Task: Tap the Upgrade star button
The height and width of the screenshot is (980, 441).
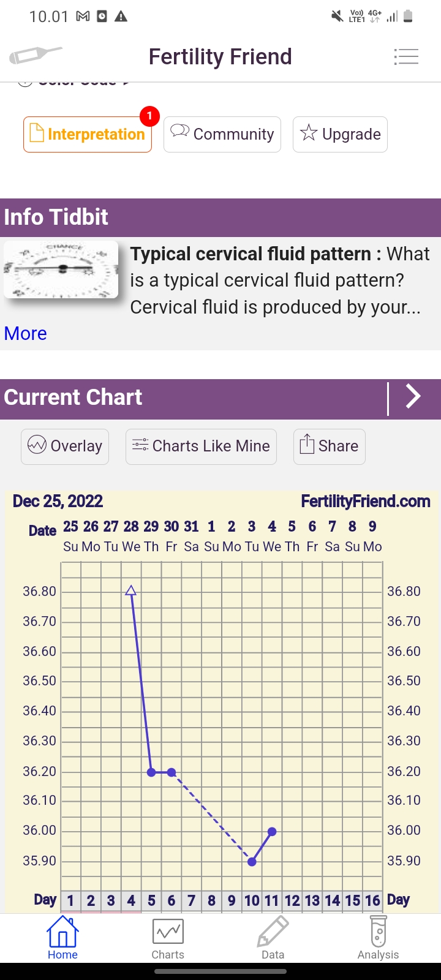Action: 340,134
